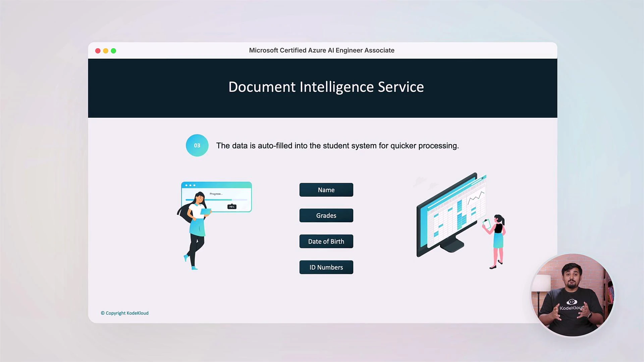The image size is (644, 362).
Task: Click the 75% progress tooltip label
Action: tap(232, 207)
